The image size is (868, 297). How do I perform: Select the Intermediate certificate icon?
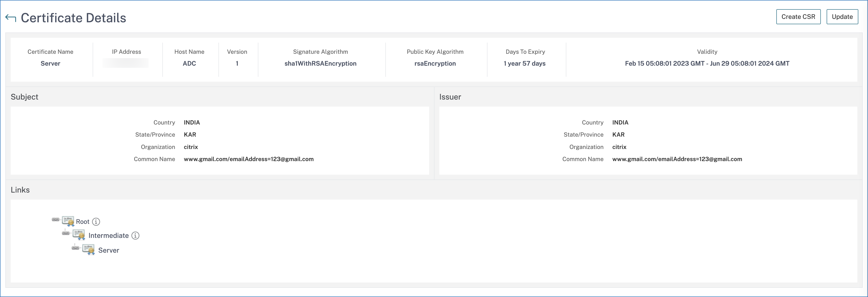click(79, 235)
